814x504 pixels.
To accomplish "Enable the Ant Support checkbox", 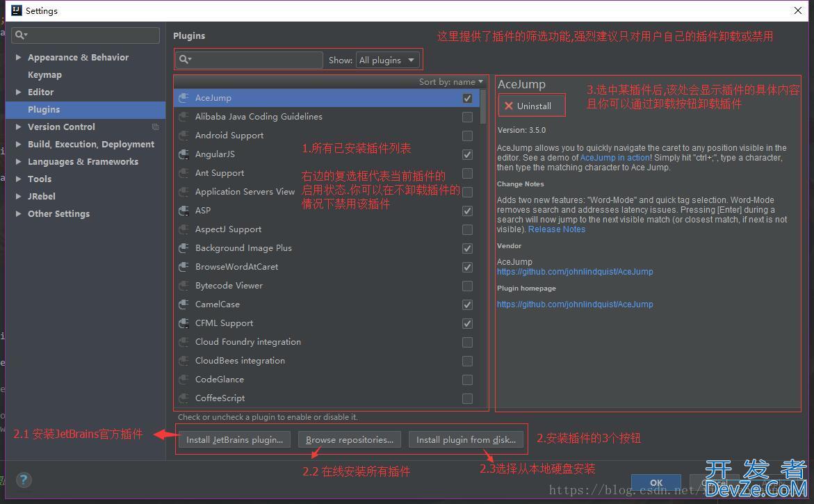I will point(467,173).
